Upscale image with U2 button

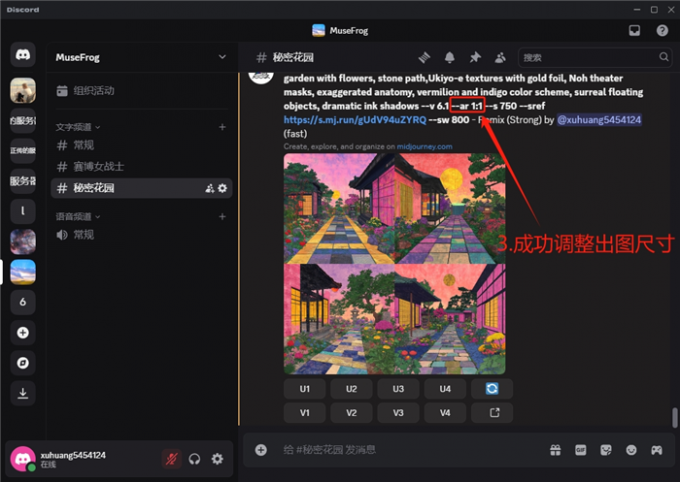click(x=351, y=389)
